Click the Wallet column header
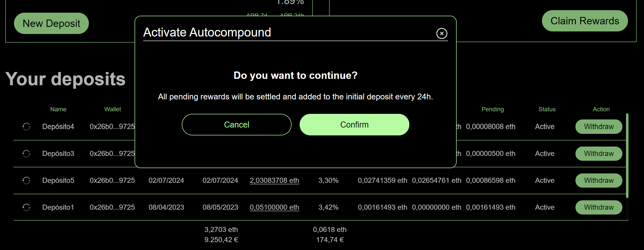The image size is (644, 250). click(112, 109)
